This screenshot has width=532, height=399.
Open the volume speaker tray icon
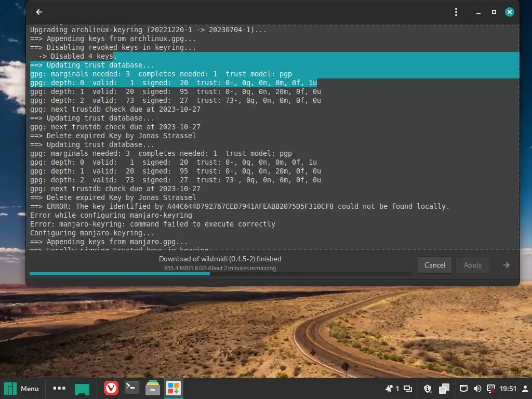pos(477,389)
